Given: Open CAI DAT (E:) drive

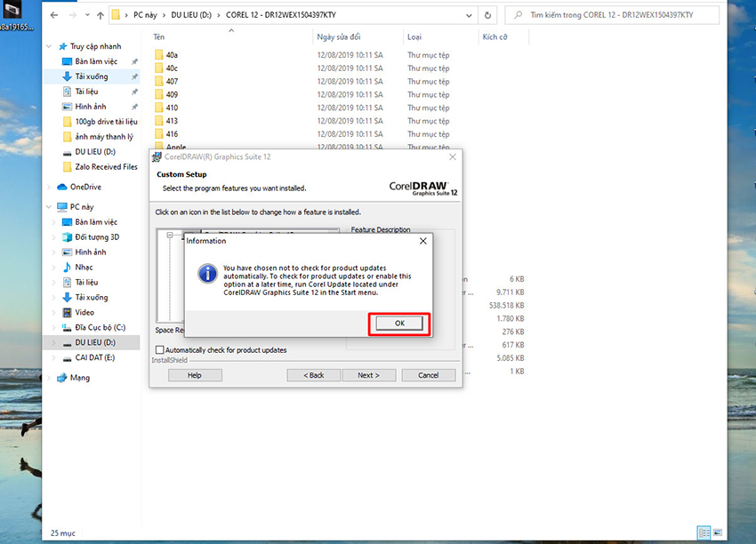Looking at the screenshot, I should click(95, 357).
